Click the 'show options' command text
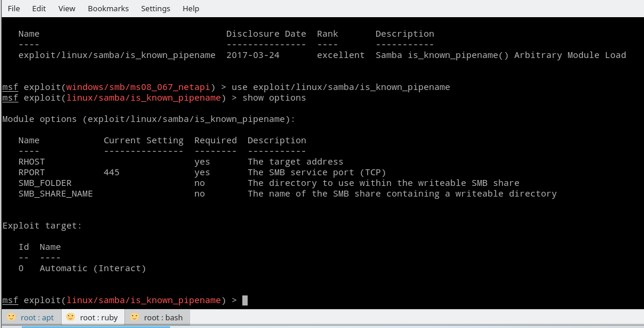This screenshot has height=328, width=644. click(274, 98)
